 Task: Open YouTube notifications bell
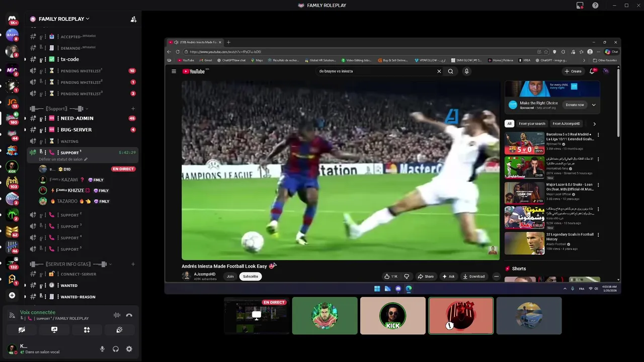pyautogui.click(x=592, y=71)
